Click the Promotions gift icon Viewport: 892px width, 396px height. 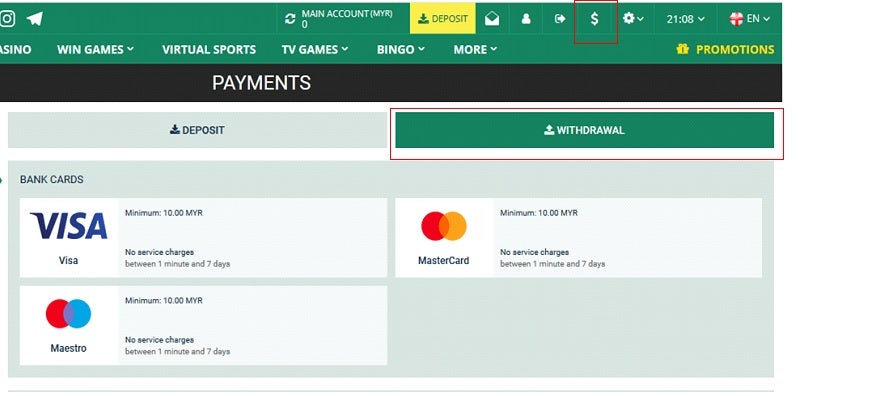tap(683, 50)
